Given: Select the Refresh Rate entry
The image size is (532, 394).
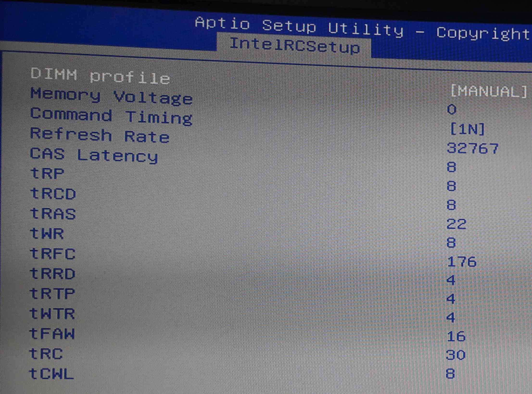Looking at the screenshot, I should 100,135.
